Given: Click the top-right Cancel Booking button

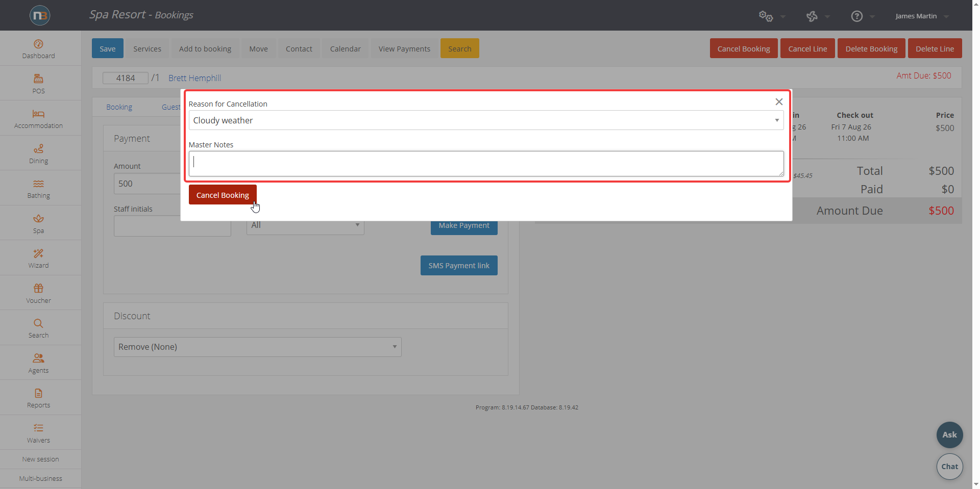Looking at the screenshot, I should [744, 48].
